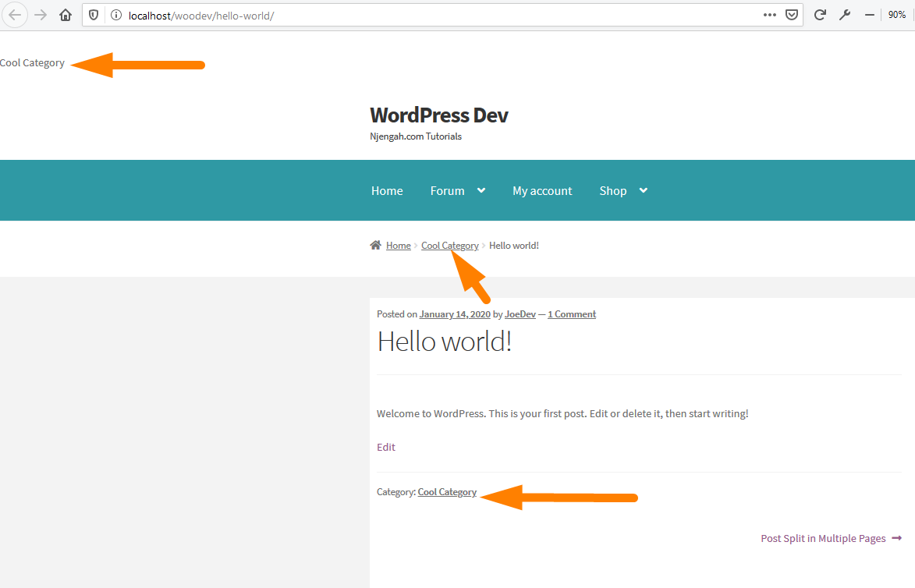Viewport: 915px width, 588px height.
Task: Reload the current page
Action: point(819,14)
